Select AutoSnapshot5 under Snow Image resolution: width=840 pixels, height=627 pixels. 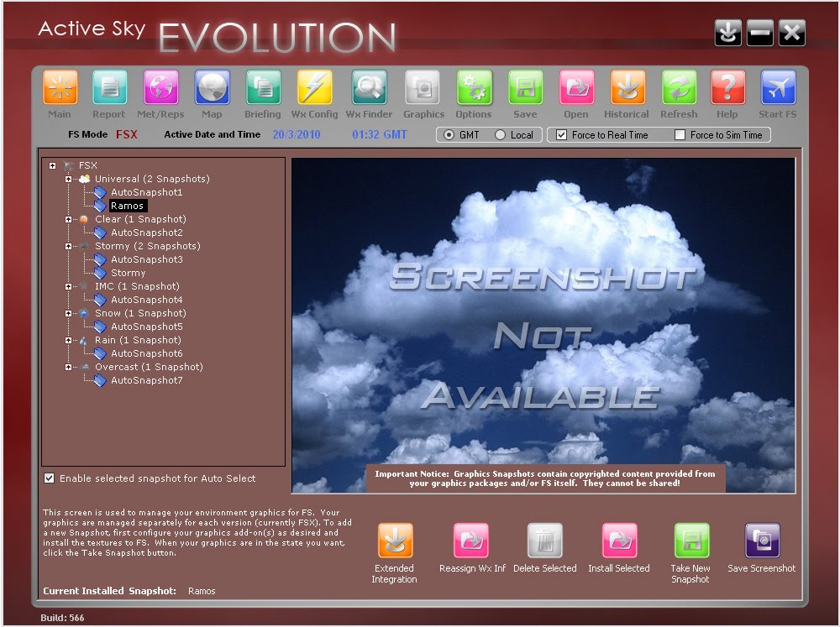(146, 327)
